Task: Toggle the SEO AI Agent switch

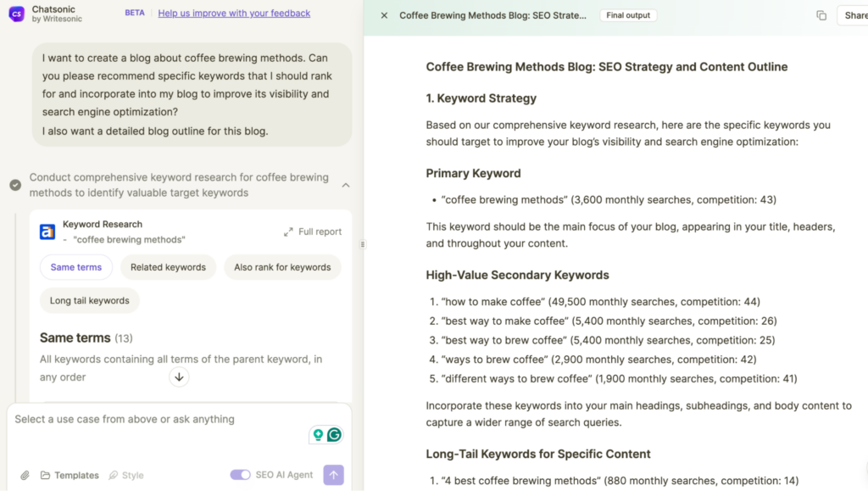Action: (240, 474)
